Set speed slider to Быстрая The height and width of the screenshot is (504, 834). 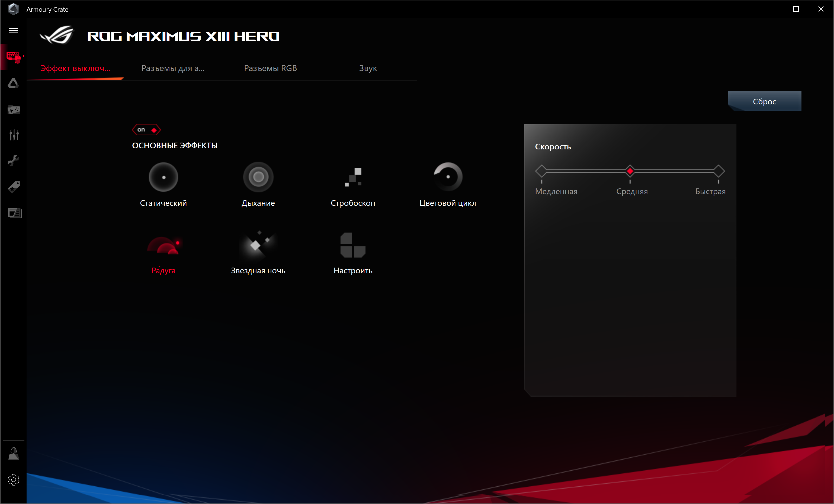(718, 171)
